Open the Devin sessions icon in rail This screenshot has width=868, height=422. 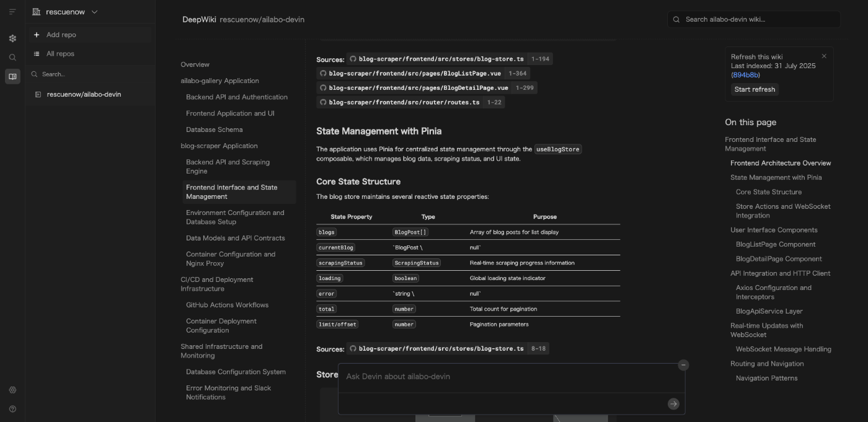[12, 38]
